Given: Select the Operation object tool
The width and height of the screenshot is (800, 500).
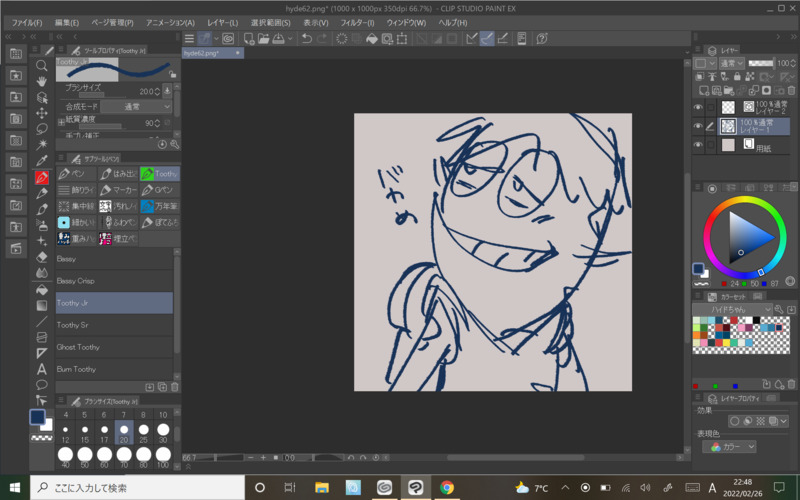Looking at the screenshot, I should [42, 97].
